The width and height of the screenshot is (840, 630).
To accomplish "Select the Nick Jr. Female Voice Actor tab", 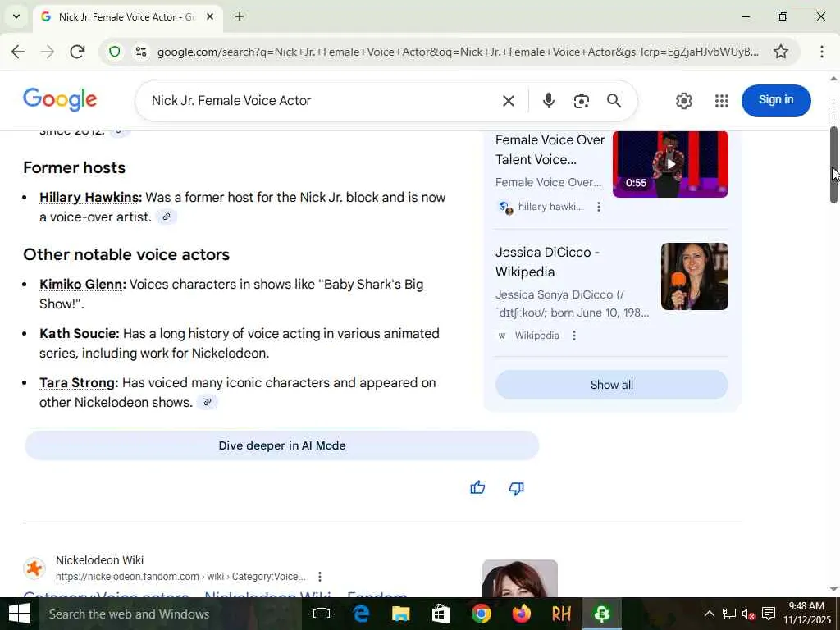I will pyautogui.click(x=128, y=16).
